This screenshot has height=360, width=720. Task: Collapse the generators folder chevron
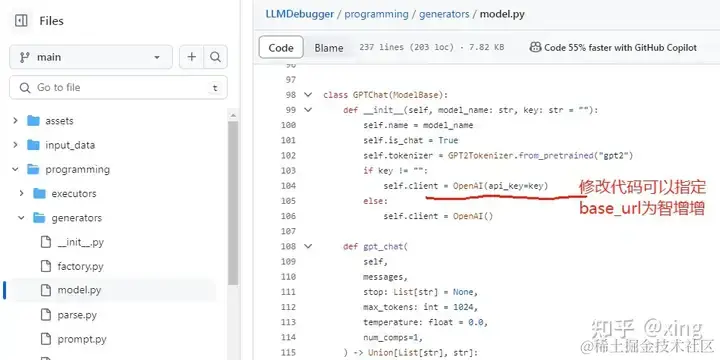click(x=21, y=218)
